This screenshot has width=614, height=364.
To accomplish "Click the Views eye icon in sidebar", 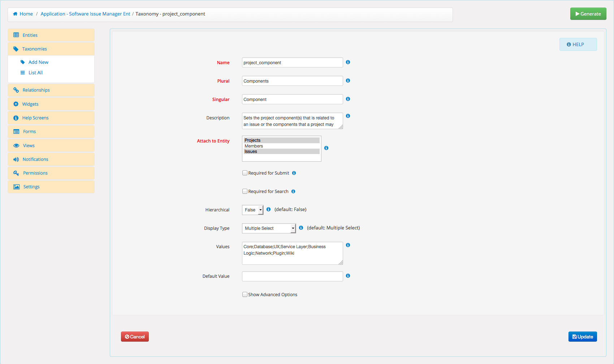I will coord(16,145).
